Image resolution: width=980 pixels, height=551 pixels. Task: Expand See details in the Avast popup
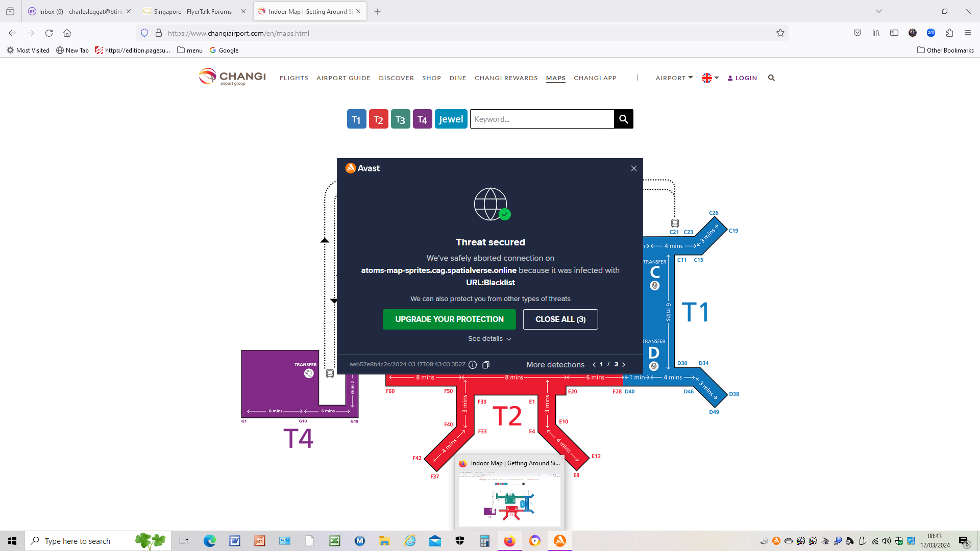(x=489, y=339)
